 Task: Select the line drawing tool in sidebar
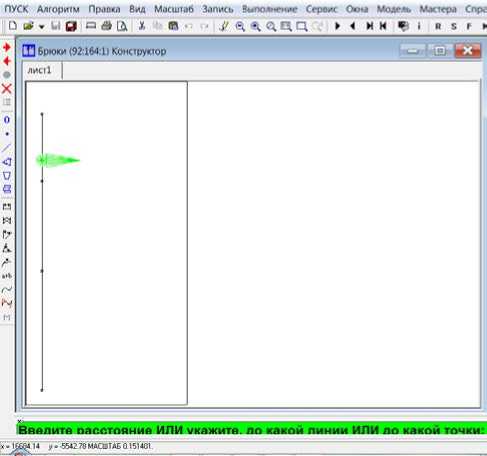click(7, 147)
